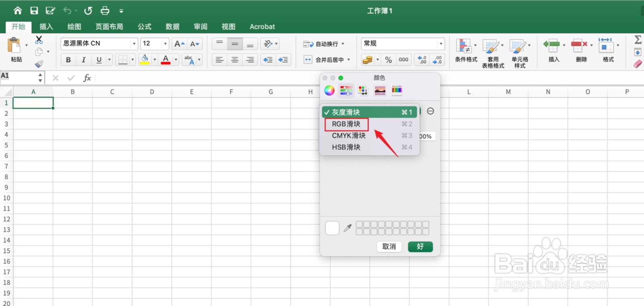Increase the indent level

[x=283, y=60]
